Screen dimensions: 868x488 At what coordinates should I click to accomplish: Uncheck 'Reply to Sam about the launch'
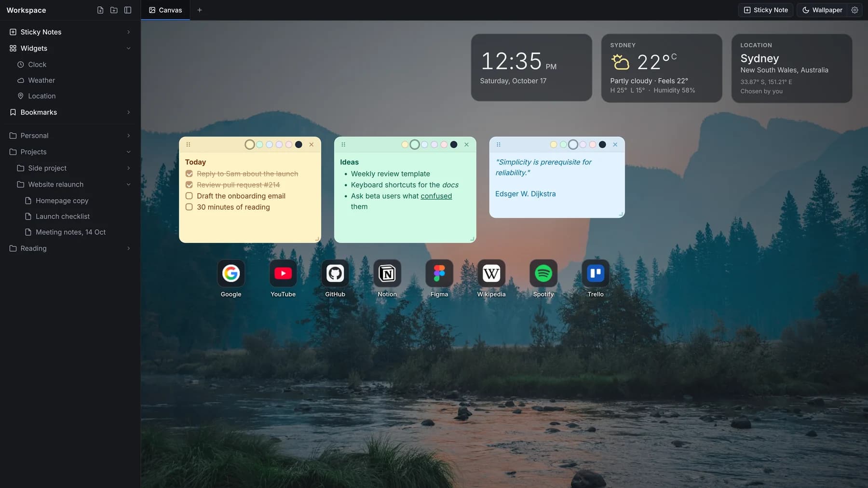tap(189, 174)
